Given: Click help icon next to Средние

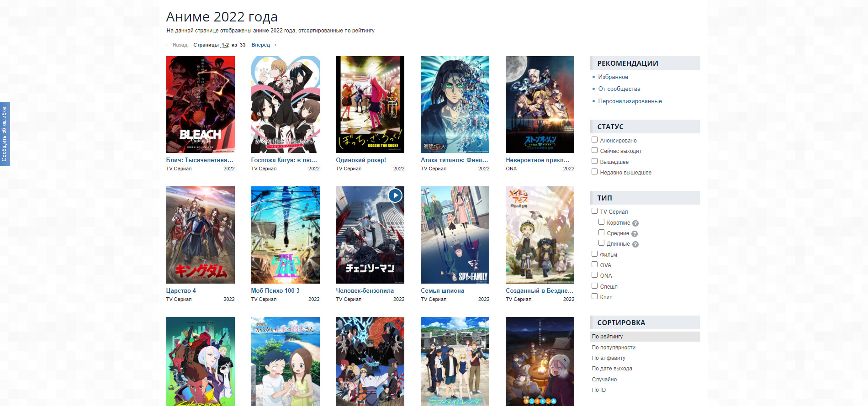Looking at the screenshot, I should [x=635, y=234].
